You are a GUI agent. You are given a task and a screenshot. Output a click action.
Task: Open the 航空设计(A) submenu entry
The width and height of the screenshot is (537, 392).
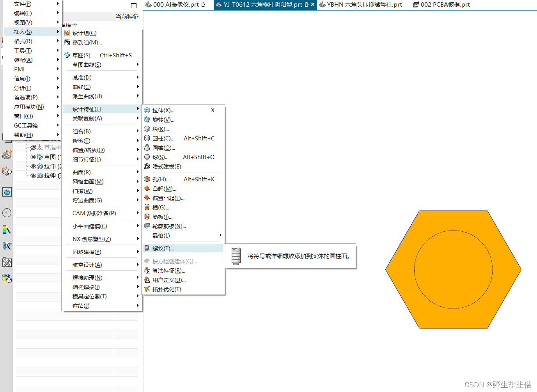pyautogui.click(x=102, y=265)
